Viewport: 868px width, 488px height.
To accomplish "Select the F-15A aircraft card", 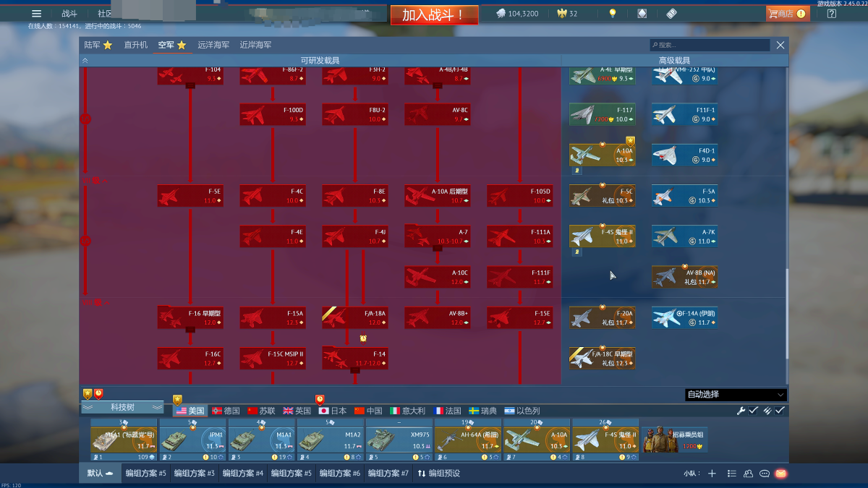I will pos(272,317).
